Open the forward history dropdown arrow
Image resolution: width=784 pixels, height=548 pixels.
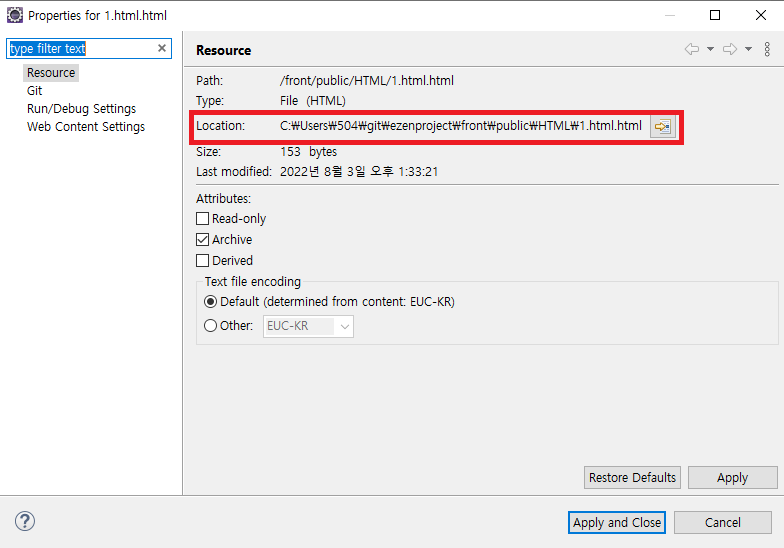click(x=748, y=49)
